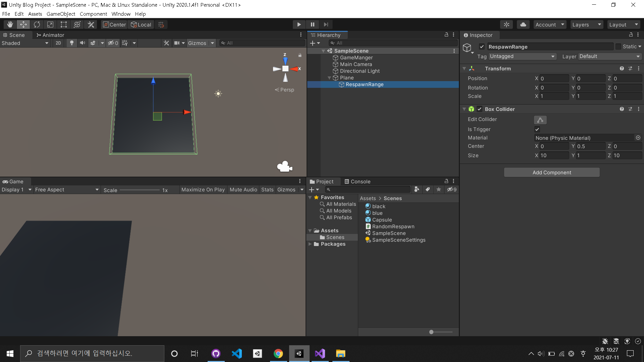Click the Step frame button
The width and height of the screenshot is (644, 362).
[x=326, y=24]
